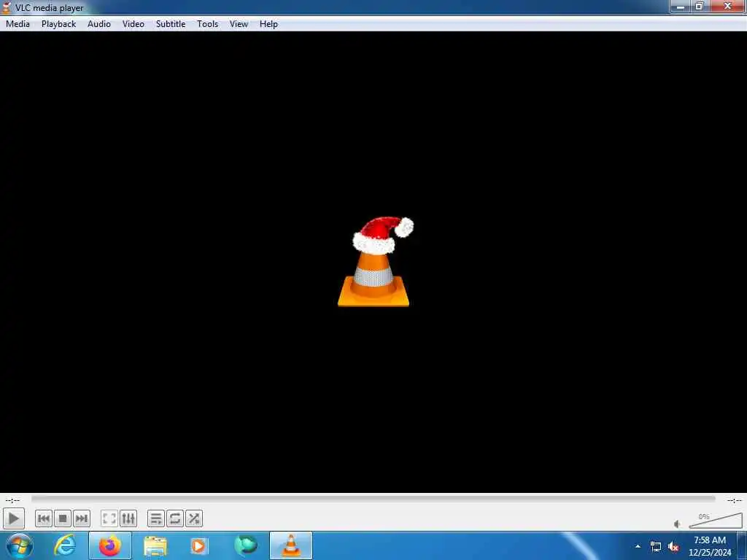This screenshot has height=560, width=747.
Task: Click the seek bar timeline
Action: pos(373,499)
